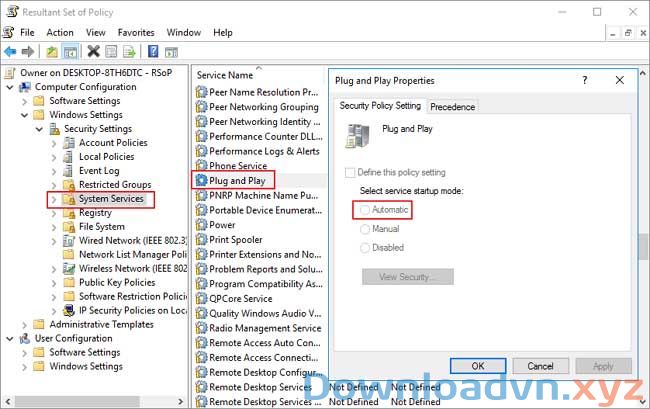Open the View menu
Viewport: 650px width, 409px height.
pyautogui.click(x=95, y=32)
